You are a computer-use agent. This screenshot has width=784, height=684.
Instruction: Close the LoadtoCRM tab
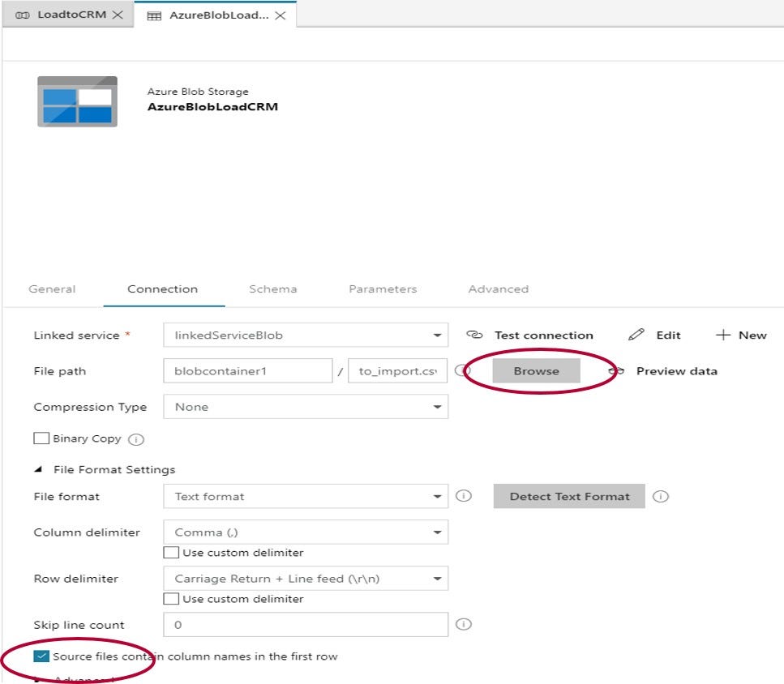click(x=118, y=15)
